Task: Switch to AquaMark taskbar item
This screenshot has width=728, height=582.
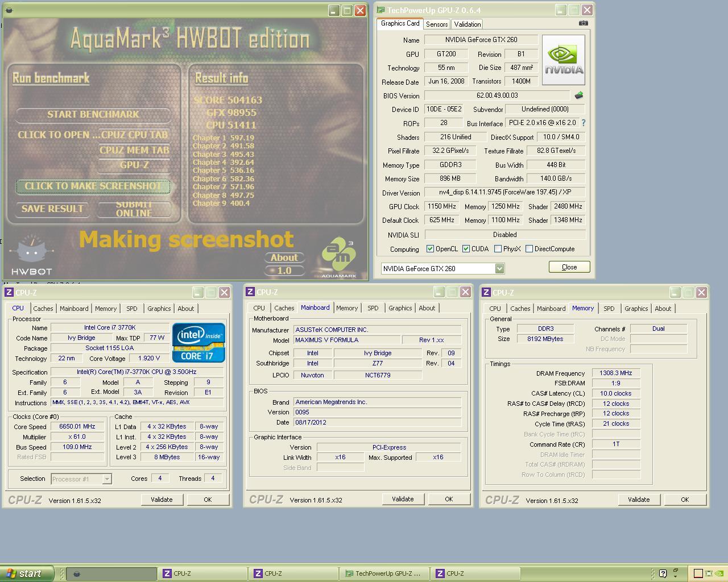Action: pyautogui.click(x=111, y=573)
